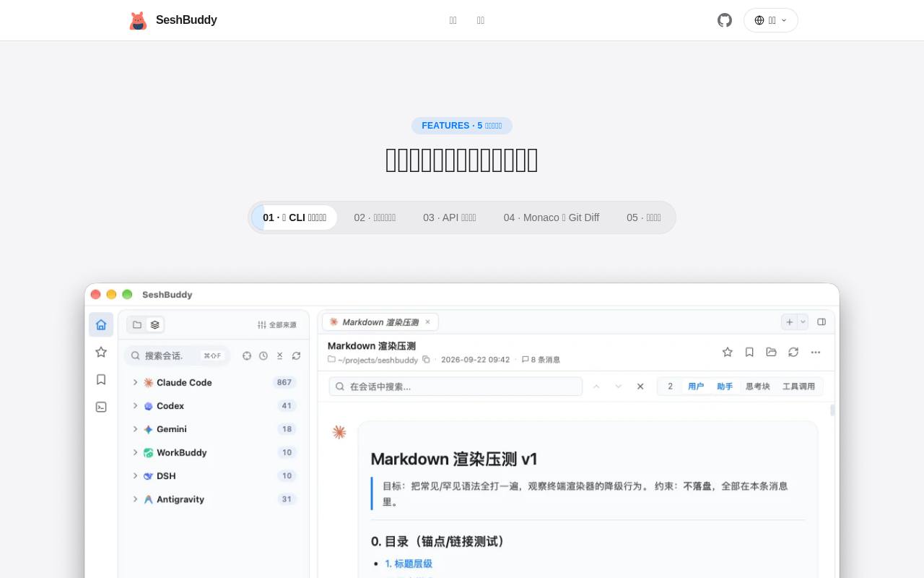Click the clock history icon
Image resolution: width=924 pixels, height=578 pixels.
pyautogui.click(x=263, y=355)
